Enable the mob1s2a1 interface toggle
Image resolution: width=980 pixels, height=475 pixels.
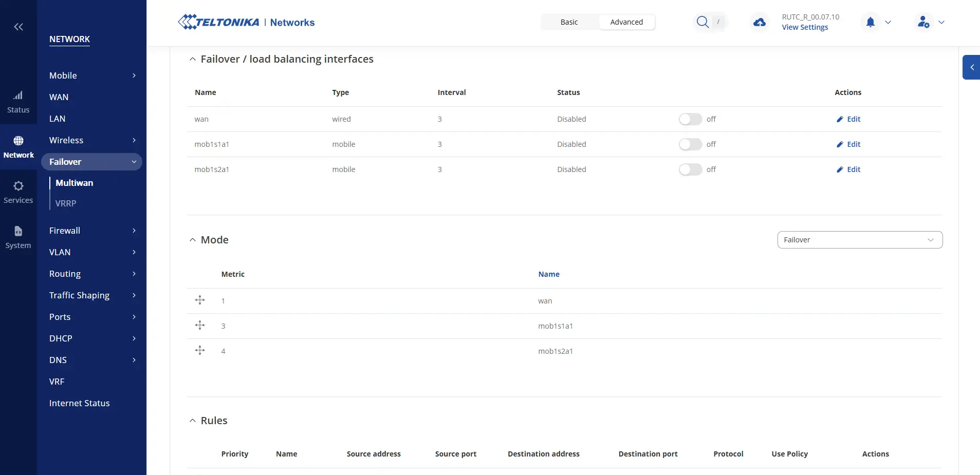pyautogui.click(x=690, y=169)
